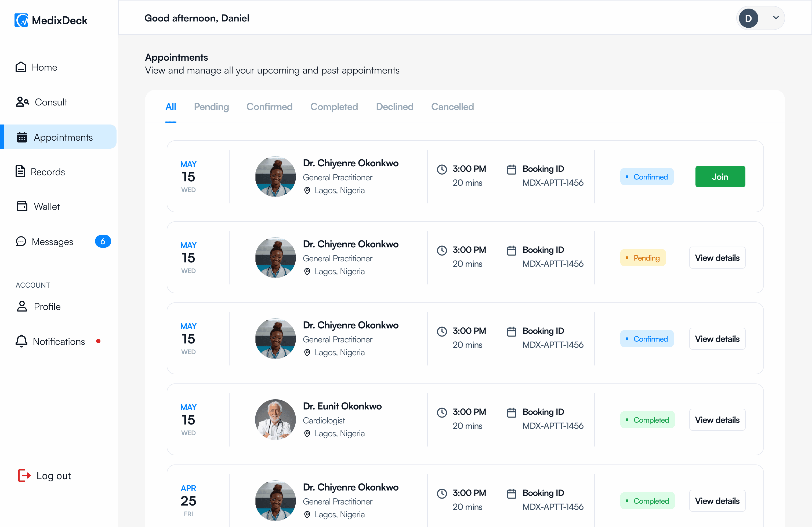Click Completed badge on Dr. Eunit Okonkwo card
This screenshot has width=812, height=527.
[x=647, y=420]
